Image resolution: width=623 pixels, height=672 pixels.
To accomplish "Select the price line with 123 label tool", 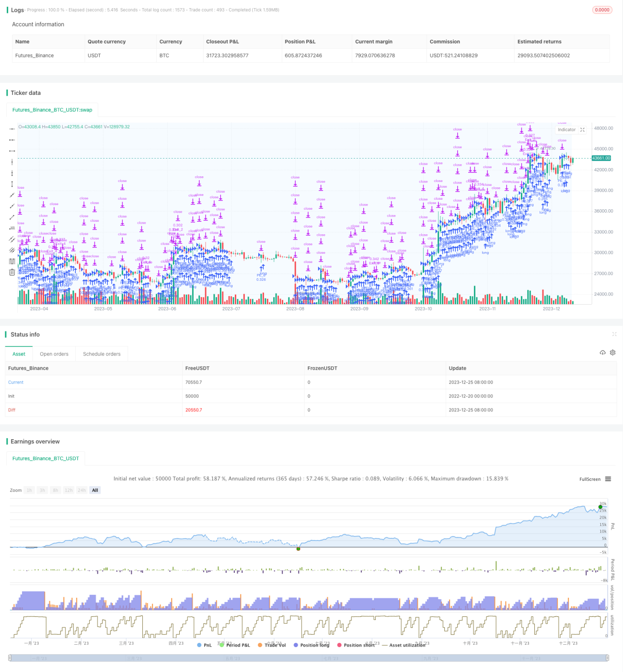I will click(x=12, y=228).
